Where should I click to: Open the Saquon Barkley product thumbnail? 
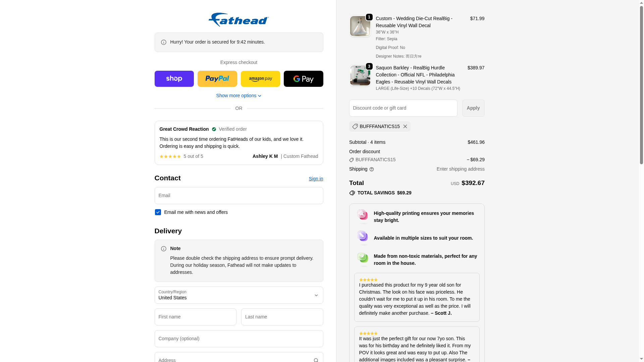click(360, 75)
